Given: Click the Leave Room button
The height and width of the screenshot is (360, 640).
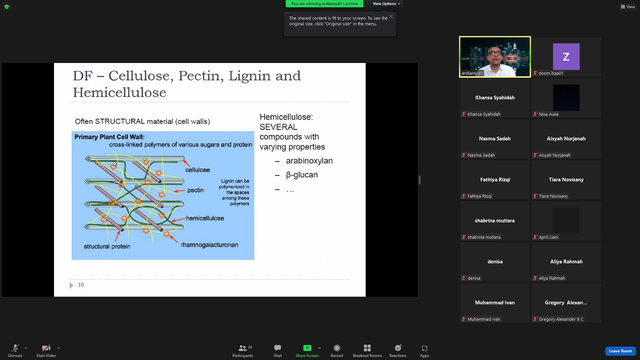Looking at the screenshot, I should [620, 351].
